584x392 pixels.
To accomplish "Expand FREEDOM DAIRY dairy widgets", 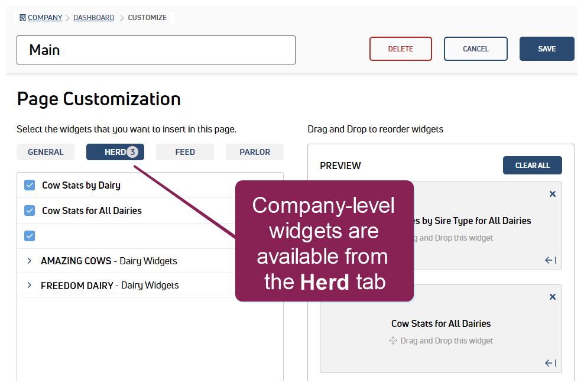I will click(30, 286).
